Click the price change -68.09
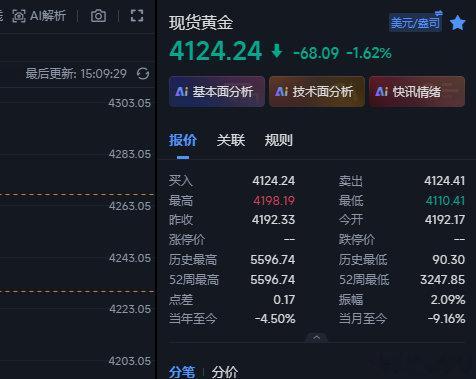Image resolution: width=476 pixels, height=379 pixels. 316,53
